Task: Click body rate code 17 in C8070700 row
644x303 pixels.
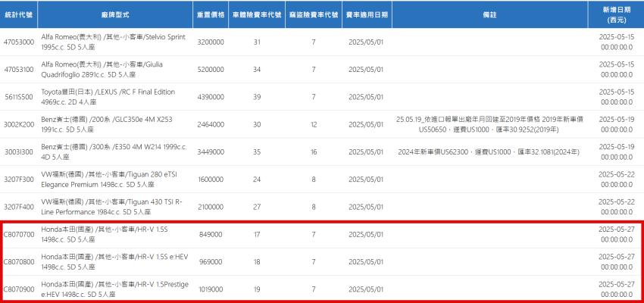Action: [x=257, y=234]
